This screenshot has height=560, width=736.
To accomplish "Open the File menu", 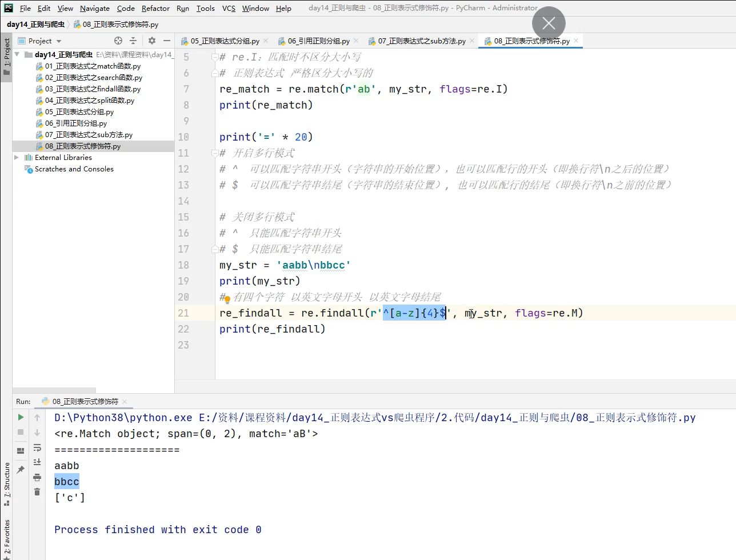I will tap(25, 8).
